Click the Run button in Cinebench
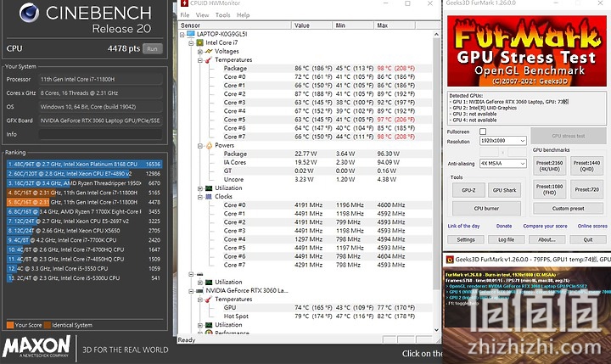This screenshot has height=364, width=611. click(x=153, y=48)
